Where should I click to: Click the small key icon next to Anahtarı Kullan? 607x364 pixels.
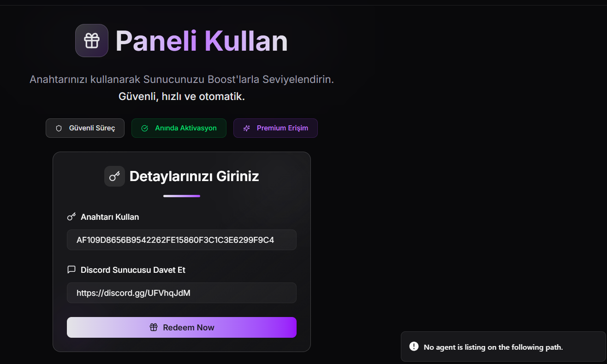coord(71,217)
